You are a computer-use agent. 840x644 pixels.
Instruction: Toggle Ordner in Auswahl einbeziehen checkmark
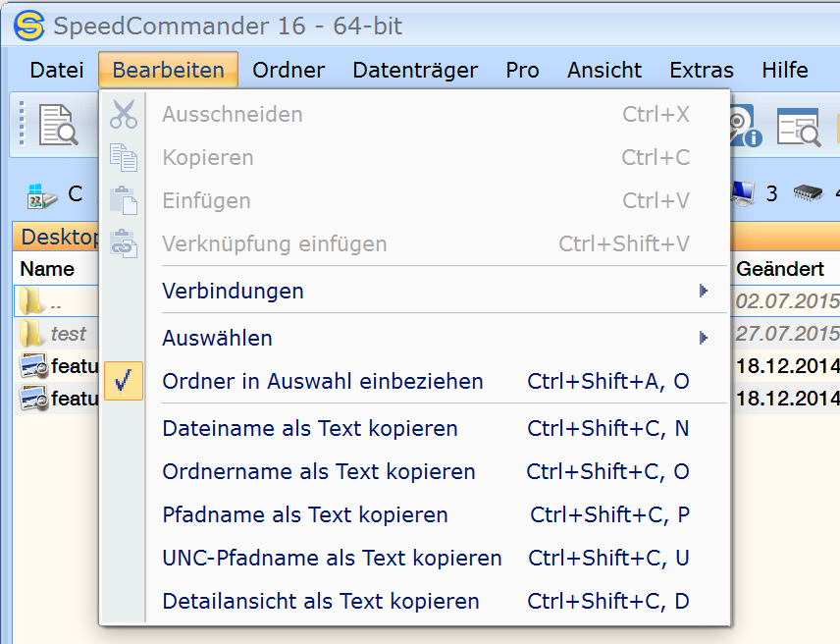tap(124, 381)
